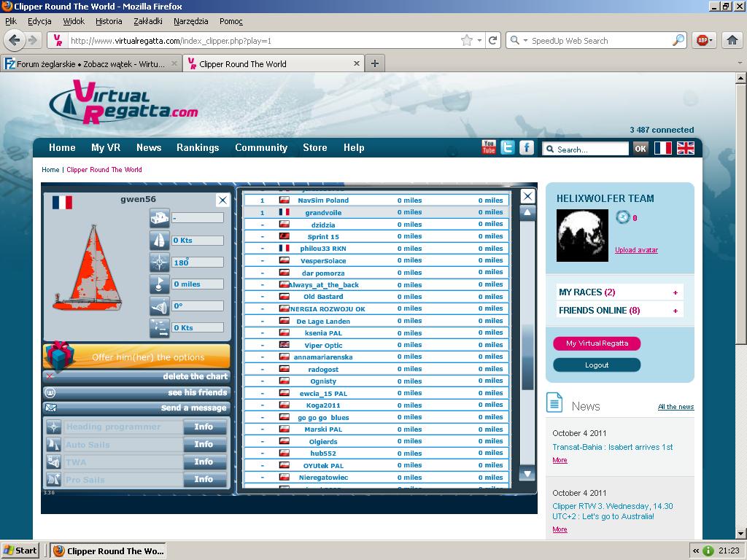Close the gwen56 boat info panel

point(222,200)
